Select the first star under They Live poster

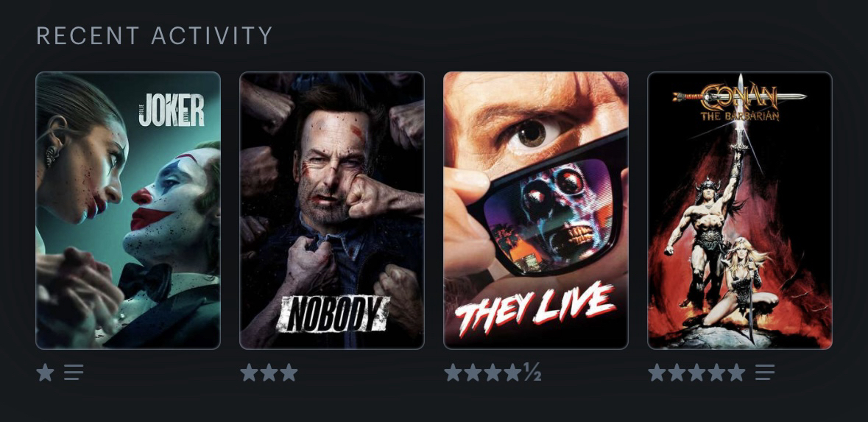pyautogui.click(x=453, y=373)
